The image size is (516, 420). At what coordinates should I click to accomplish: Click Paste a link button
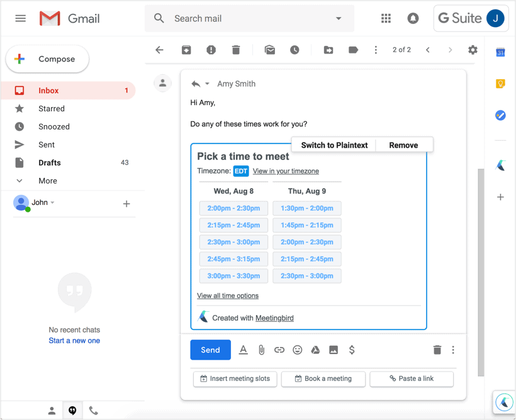[x=412, y=379]
